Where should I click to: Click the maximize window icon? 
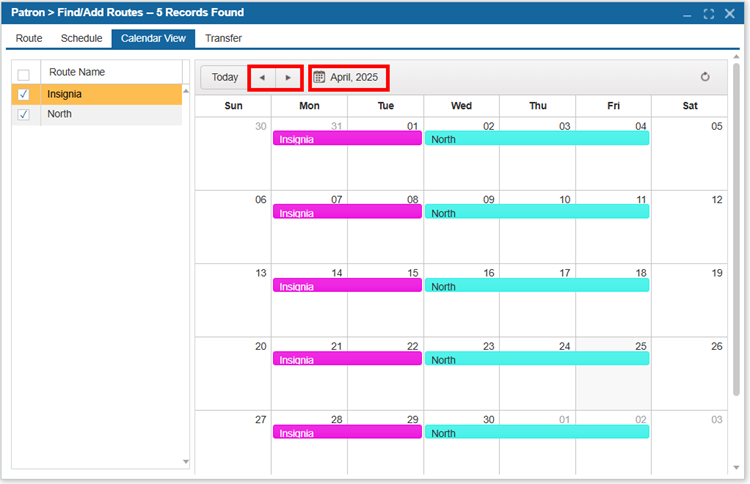(709, 14)
